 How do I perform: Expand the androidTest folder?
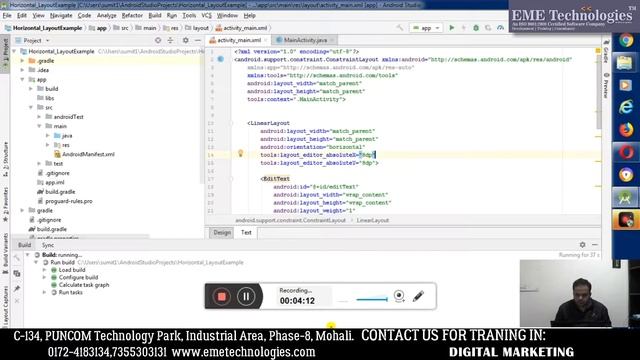coord(39,117)
